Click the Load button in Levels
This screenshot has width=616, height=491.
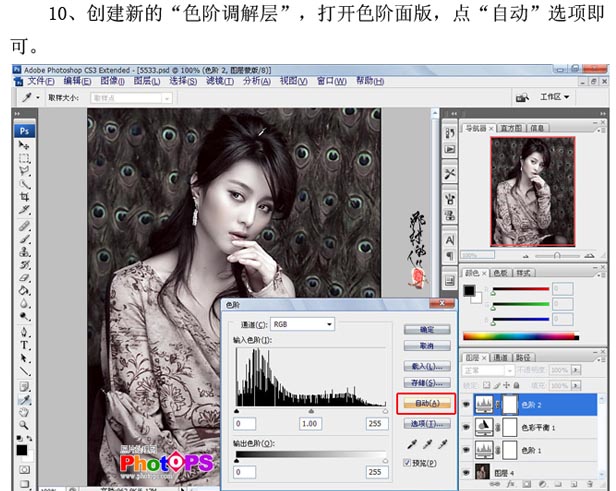[x=427, y=366]
